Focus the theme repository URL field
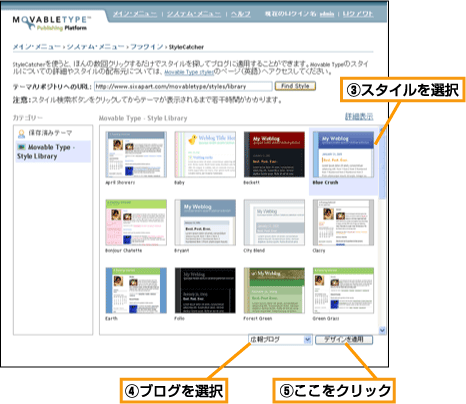The width and height of the screenshot is (466, 404). 183,86
